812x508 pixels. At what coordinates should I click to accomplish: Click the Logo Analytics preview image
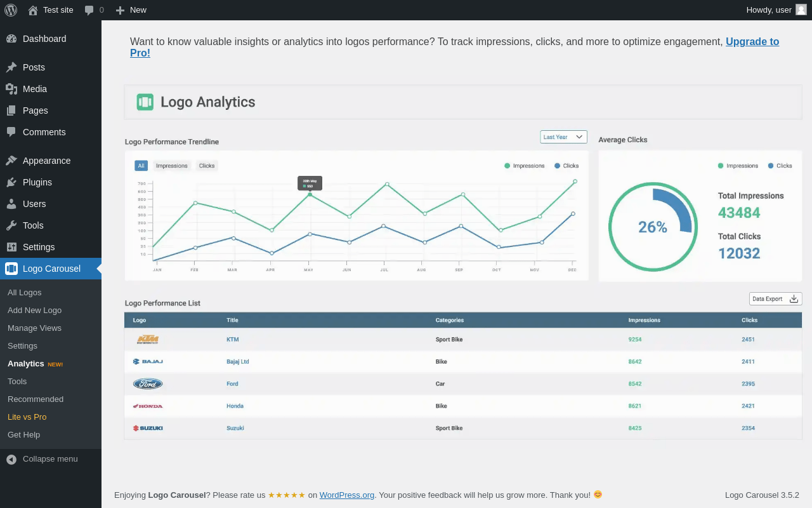pyautogui.click(x=463, y=262)
